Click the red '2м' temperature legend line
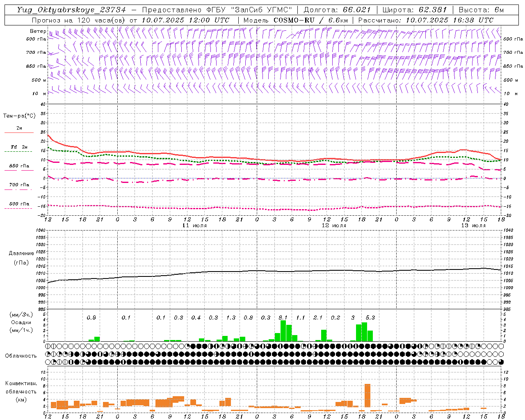The width and height of the screenshot is (525, 420). [x=19, y=132]
